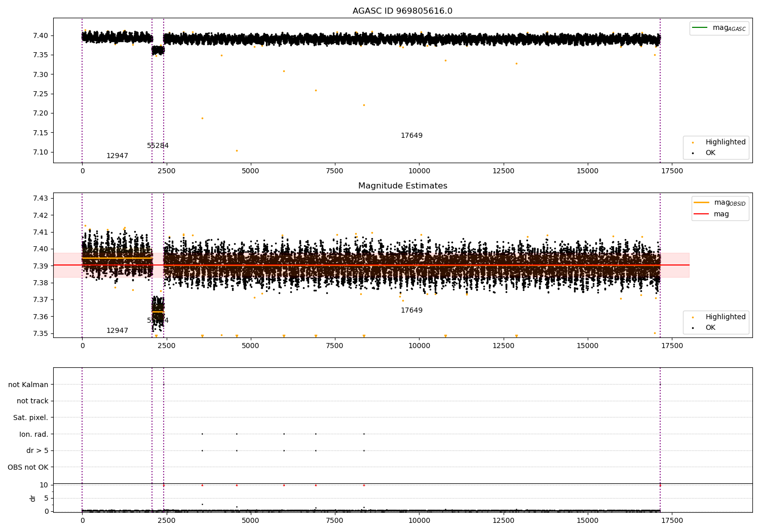
Task: Click 'Highlighted' in the Magnitude Estimates legend
Action: coord(719,317)
